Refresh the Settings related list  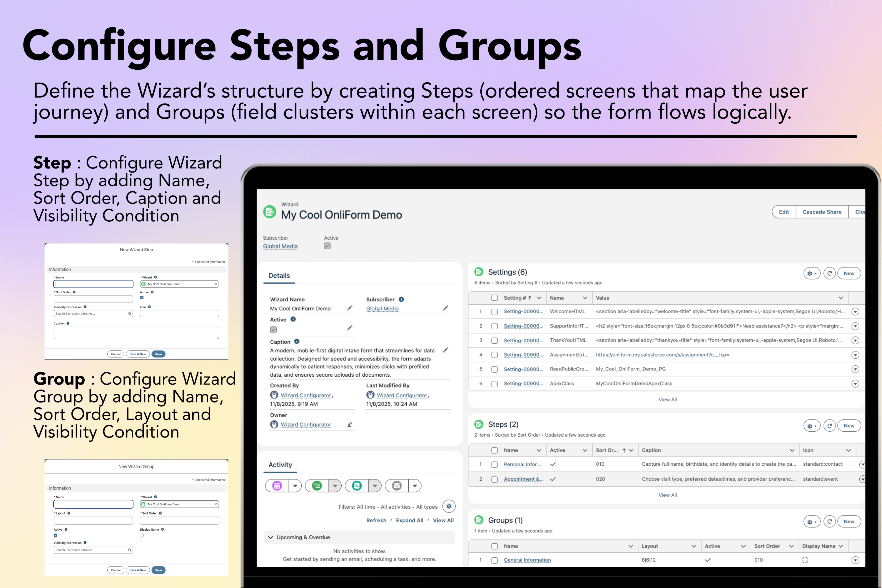click(x=829, y=273)
